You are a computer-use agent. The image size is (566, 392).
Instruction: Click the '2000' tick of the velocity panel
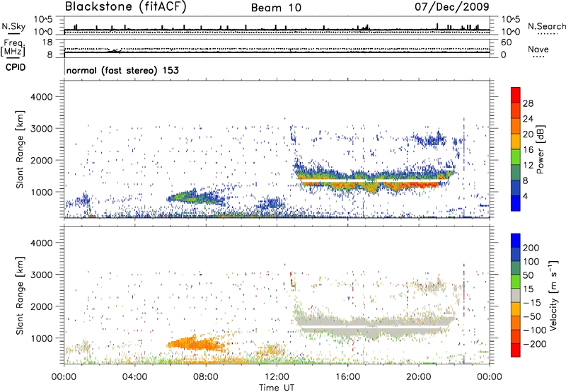41,306
